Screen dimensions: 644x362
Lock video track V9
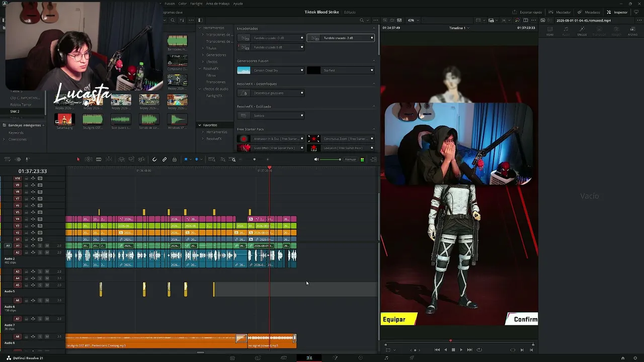point(27,185)
